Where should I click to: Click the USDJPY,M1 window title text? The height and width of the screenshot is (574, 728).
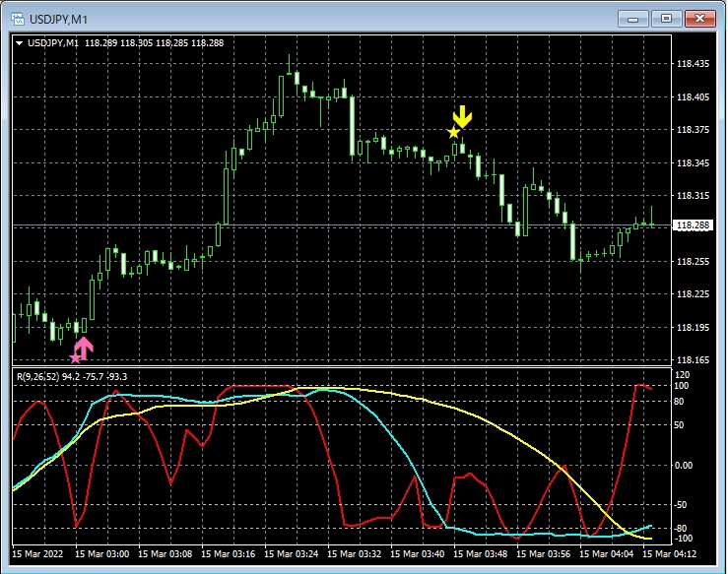click(x=59, y=19)
